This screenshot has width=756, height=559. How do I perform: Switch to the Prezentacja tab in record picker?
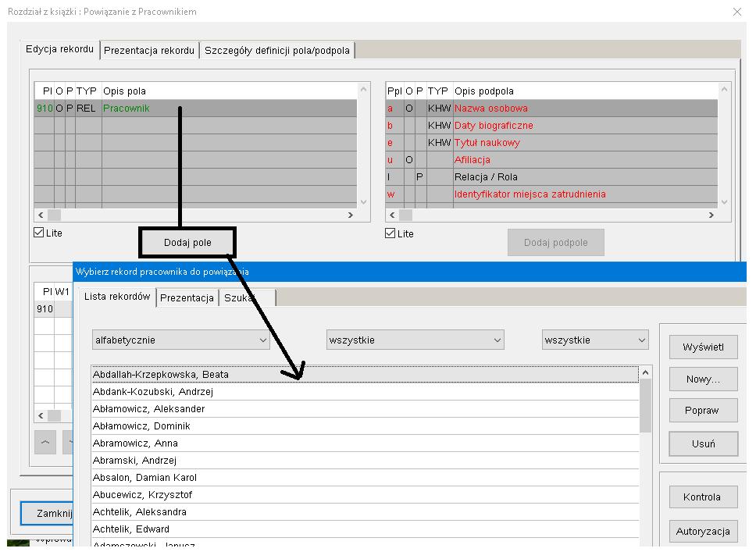click(187, 298)
